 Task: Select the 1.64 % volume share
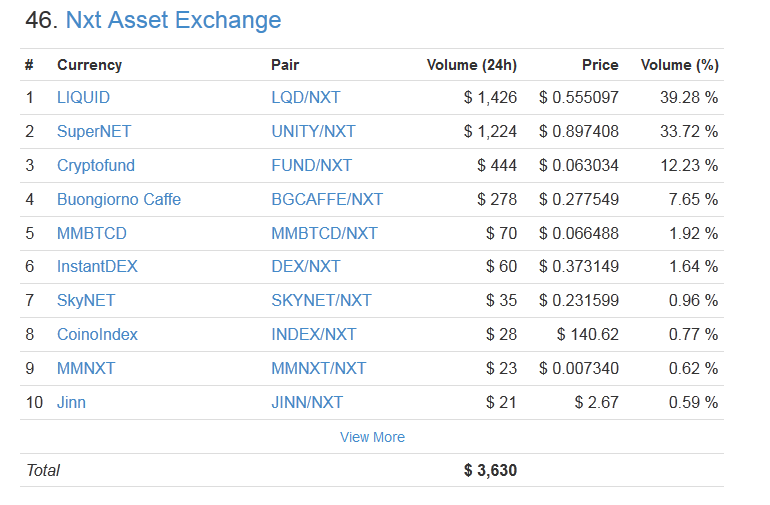(693, 266)
